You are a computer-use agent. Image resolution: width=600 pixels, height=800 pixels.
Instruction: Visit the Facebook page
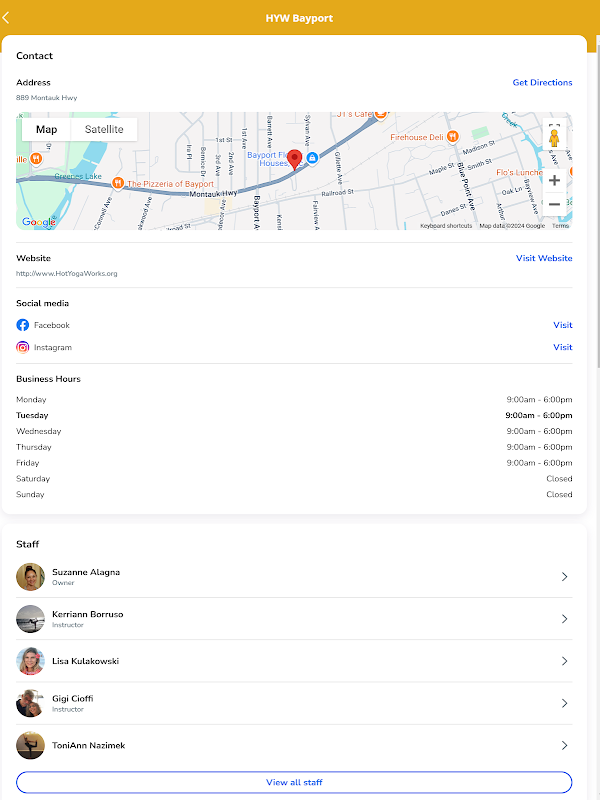(x=563, y=325)
